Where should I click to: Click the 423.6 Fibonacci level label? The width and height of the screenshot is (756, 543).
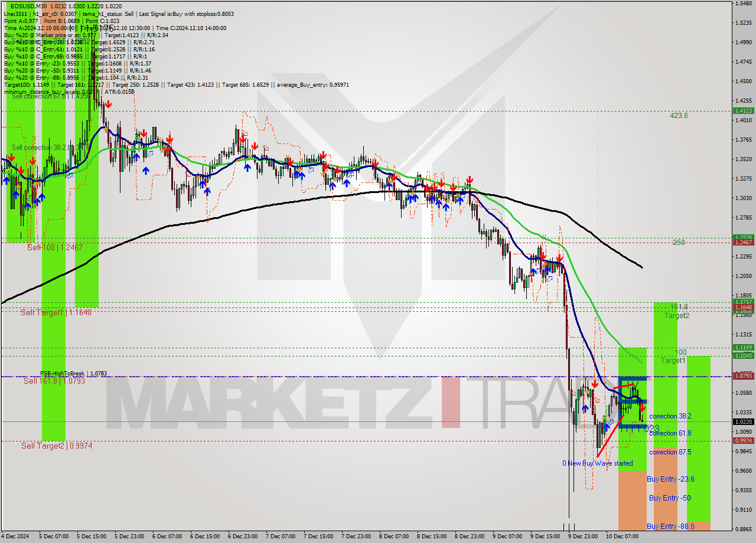click(x=679, y=116)
